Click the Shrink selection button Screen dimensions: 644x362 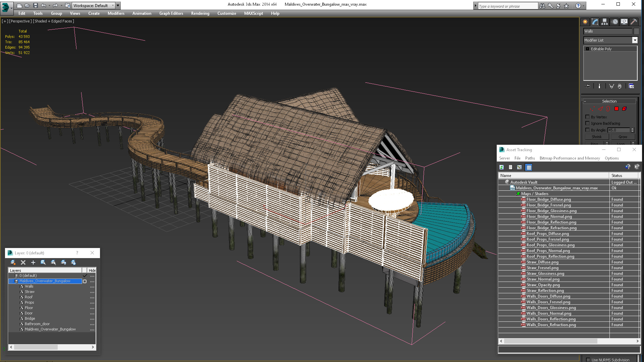(596, 137)
